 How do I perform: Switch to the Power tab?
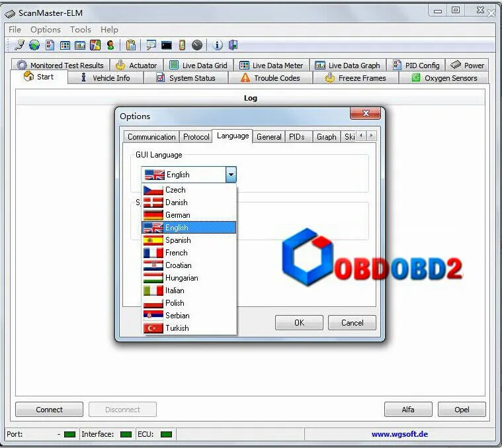pyautogui.click(x=467, y=66)
